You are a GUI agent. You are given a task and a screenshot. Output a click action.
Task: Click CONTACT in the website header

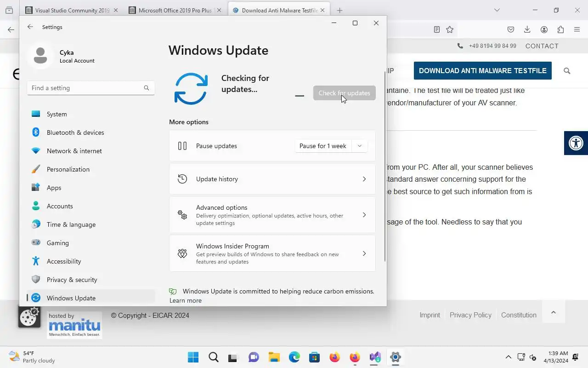[542, 46]
